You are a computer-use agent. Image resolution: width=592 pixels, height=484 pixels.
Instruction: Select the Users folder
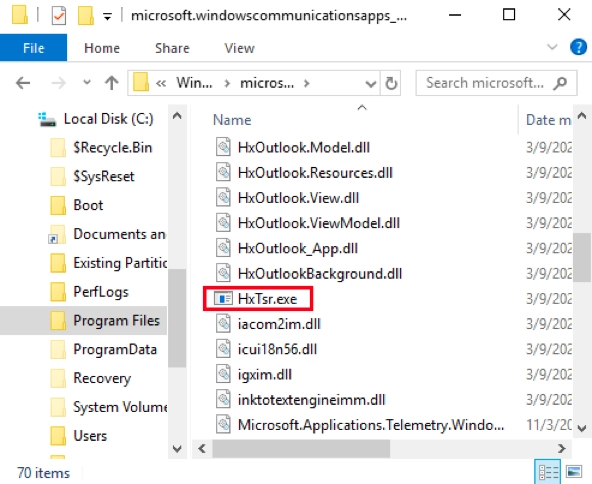79,436
